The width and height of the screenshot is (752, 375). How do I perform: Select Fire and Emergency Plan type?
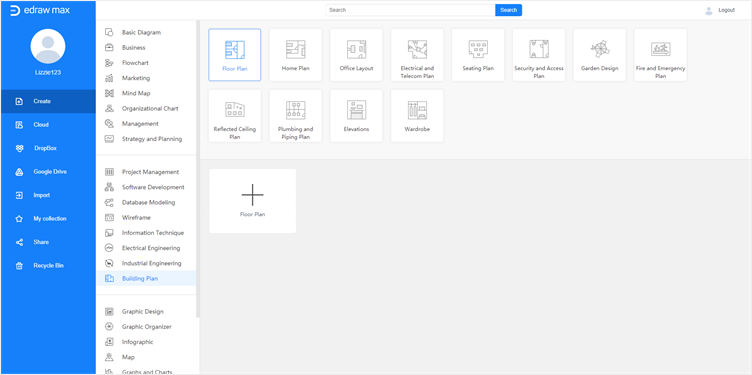click(660, 55)
